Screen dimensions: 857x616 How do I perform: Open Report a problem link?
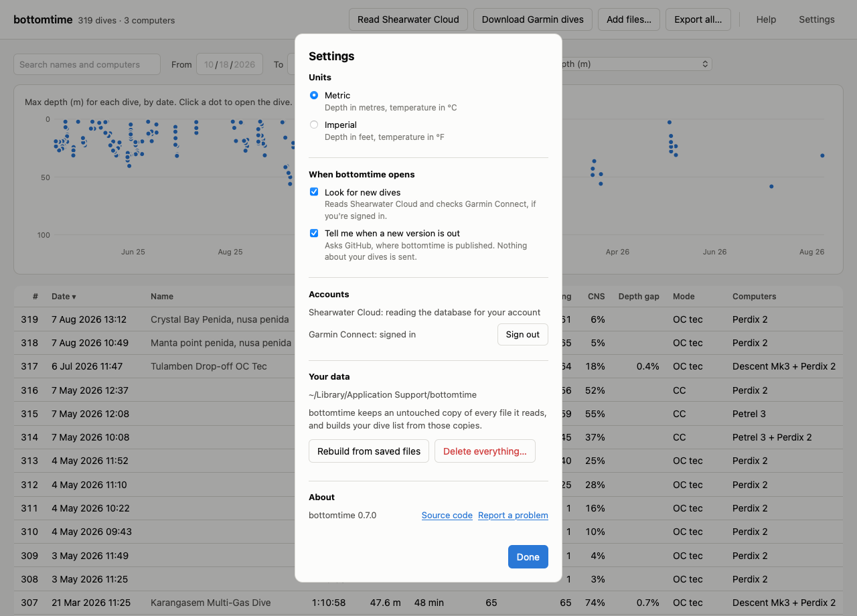pos(513,516)
